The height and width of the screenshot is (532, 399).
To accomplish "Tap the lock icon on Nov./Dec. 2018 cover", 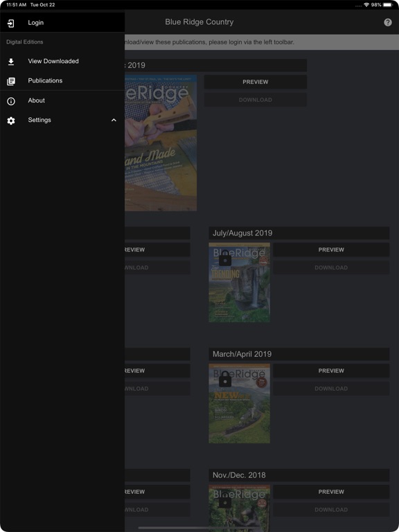I will (225, 501).
